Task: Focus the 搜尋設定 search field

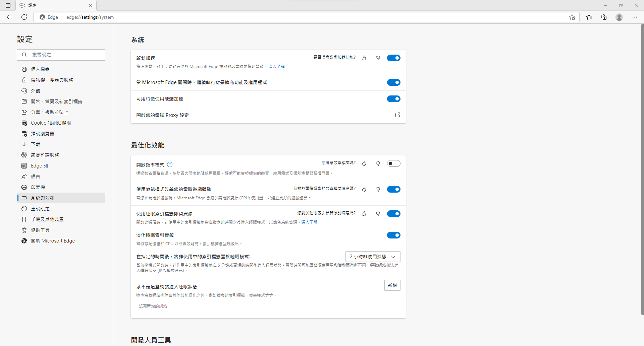Action: (x=61, y=55)
